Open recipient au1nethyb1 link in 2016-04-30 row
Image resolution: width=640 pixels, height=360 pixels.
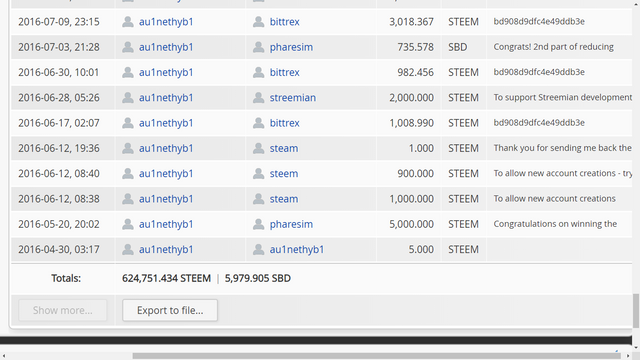(297, 249)
